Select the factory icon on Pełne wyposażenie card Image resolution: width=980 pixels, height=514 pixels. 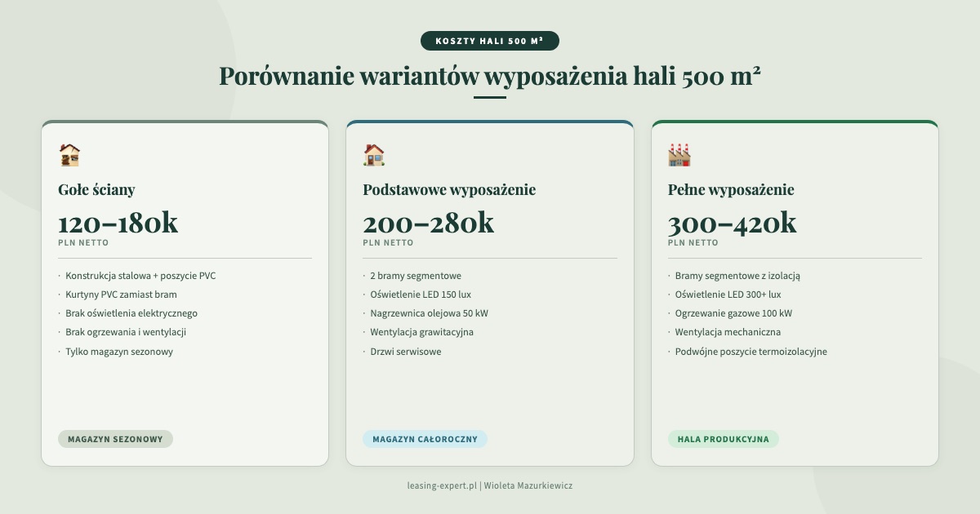[x=679, y=153]
